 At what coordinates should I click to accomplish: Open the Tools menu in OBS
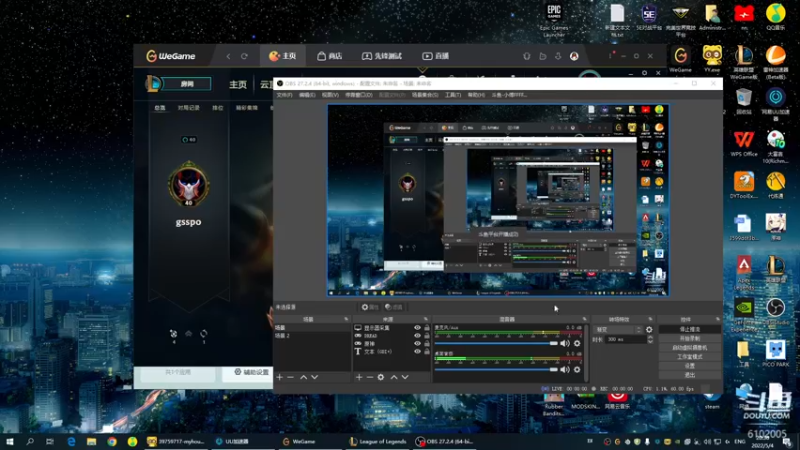[x=453, y=95]
